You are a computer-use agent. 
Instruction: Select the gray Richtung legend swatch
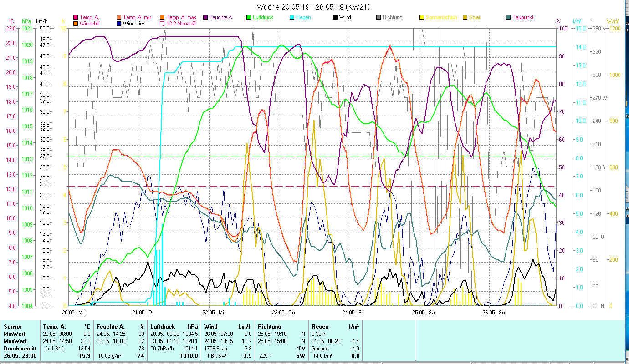pyautogui.click(x=378, y=18)
